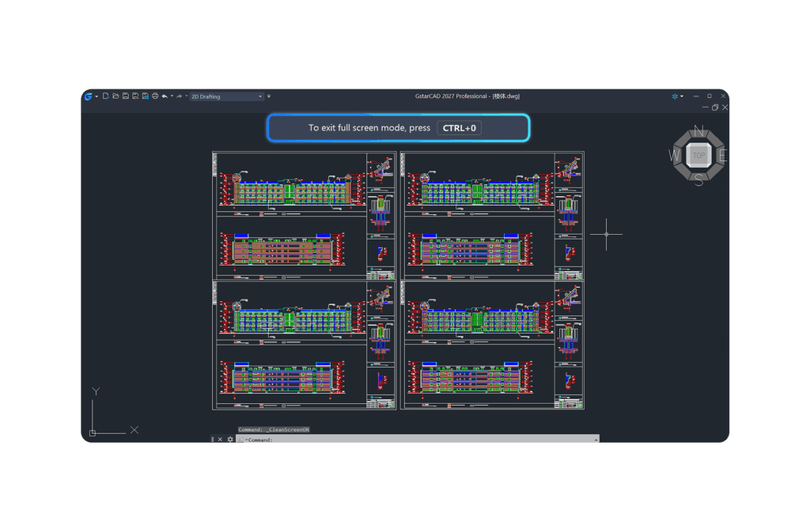This screenshot has width=810, height=532.
Task: Expand command history with the up arrow
Action: click(x=596, y=440)
